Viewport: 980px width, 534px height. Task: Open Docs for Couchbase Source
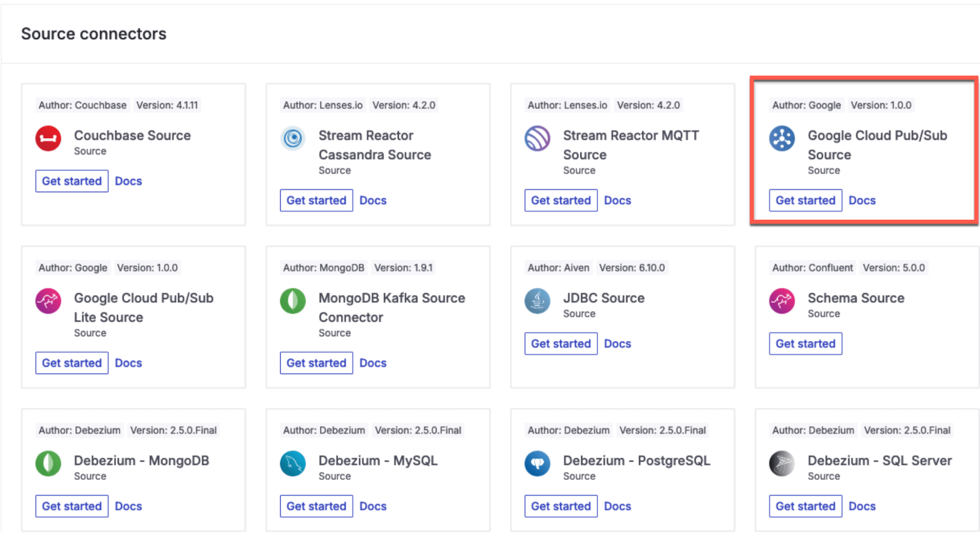(128, 181)
